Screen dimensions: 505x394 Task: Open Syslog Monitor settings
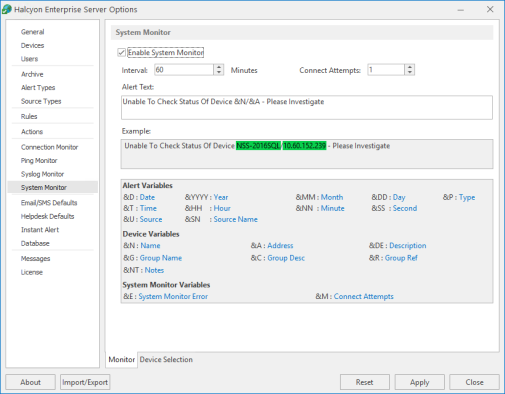(x=42, y=174)
